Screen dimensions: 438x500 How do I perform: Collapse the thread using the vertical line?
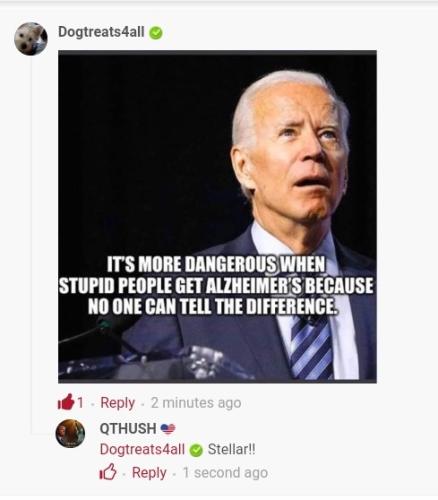[32, 245]
